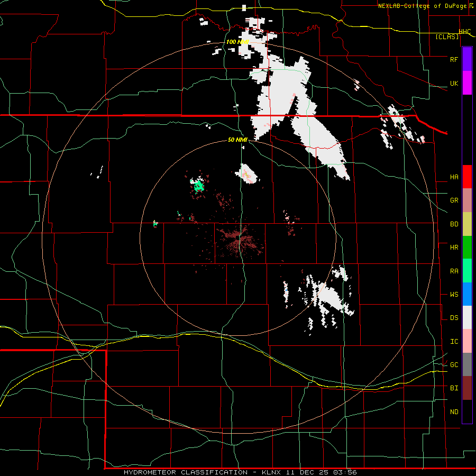Click the UK magenta legend swatch
The image size is (476, 476).
[x=467, y=83]
